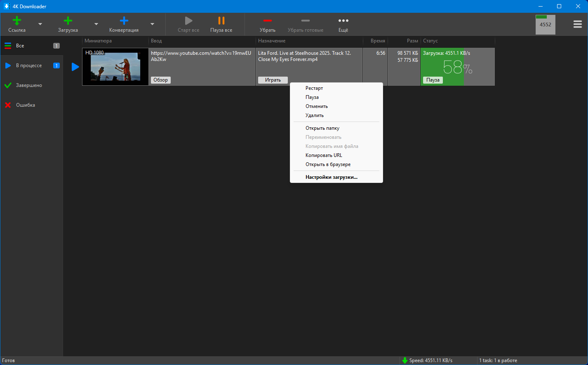Click the red minus Убрать icon
This screenshot has width=588, height=365.
[268, 21]
